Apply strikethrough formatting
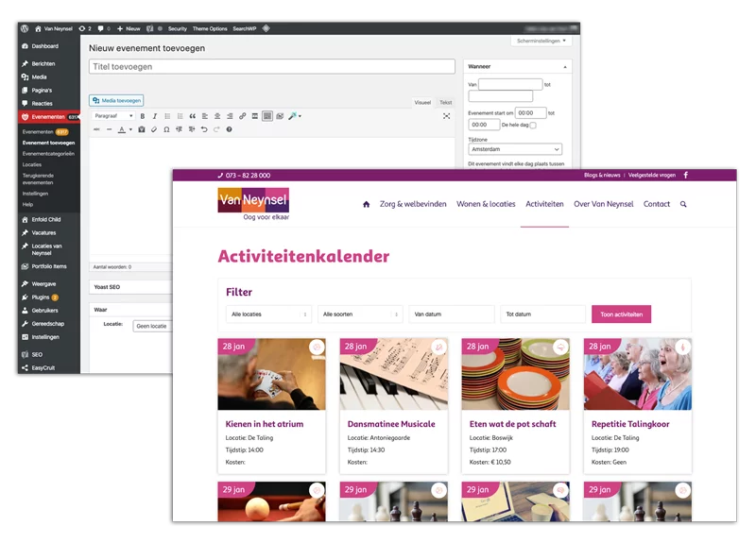756x543 pixels. [x=96, y=129]
